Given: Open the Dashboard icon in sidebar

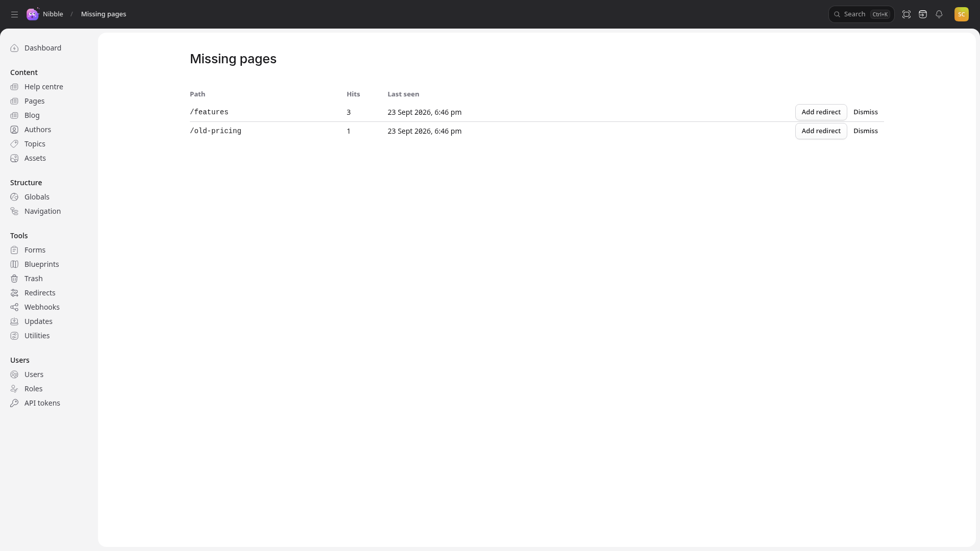Looking at the screenshot, I should [x=14, y=48].
